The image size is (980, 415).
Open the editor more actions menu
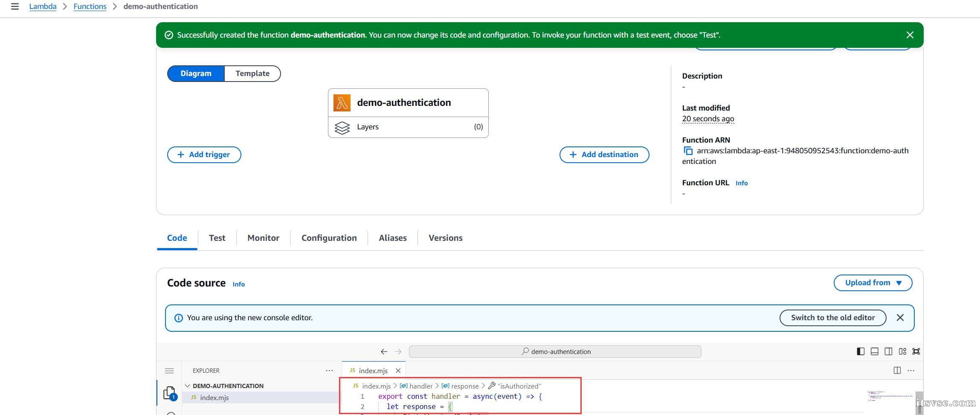click(911, 371)
